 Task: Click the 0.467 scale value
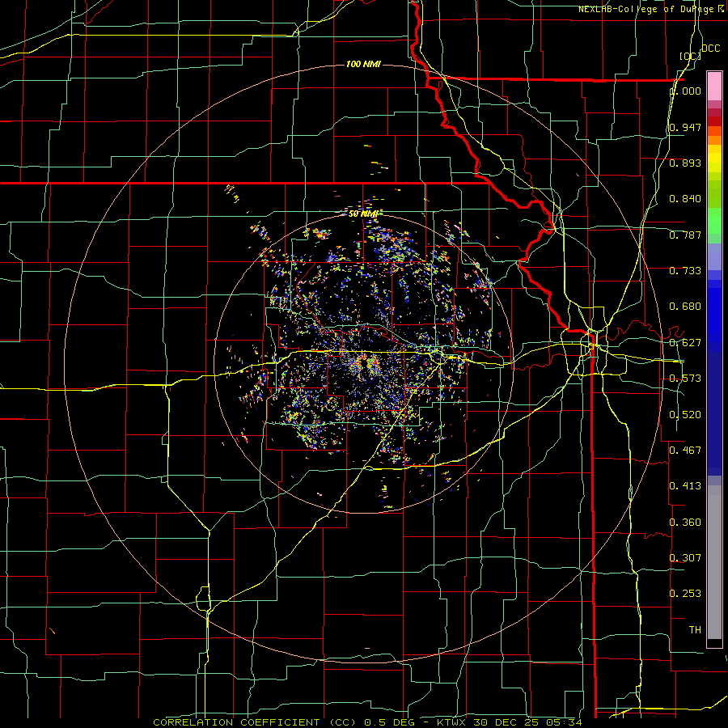(x=685, y=451)
